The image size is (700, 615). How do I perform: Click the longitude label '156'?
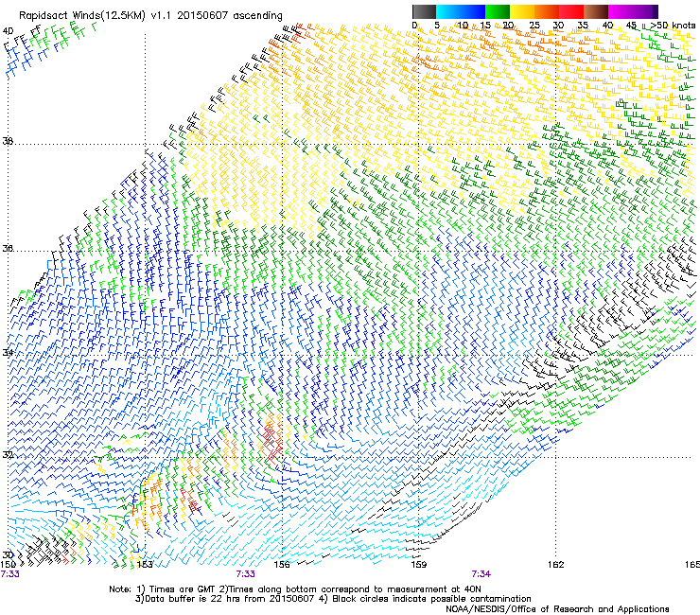pyautogui.click(x=282, y=565)
